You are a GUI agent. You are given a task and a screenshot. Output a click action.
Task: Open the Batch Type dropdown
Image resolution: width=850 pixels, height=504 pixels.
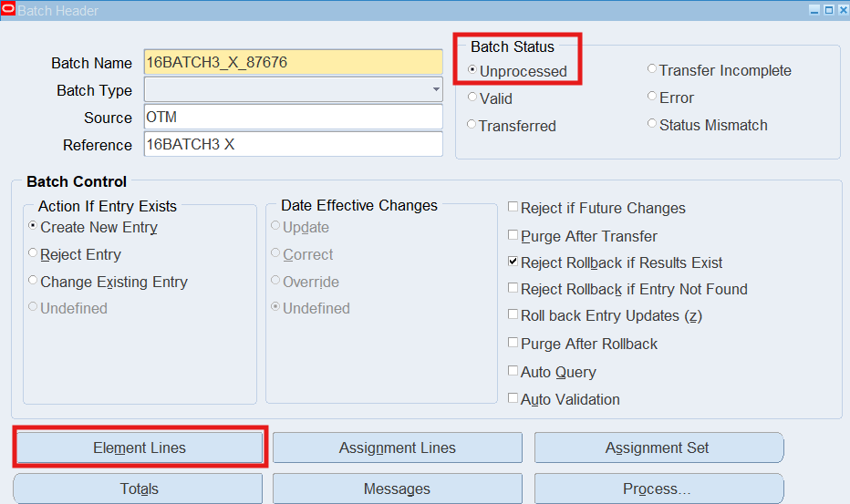click(x=436, y=90)
